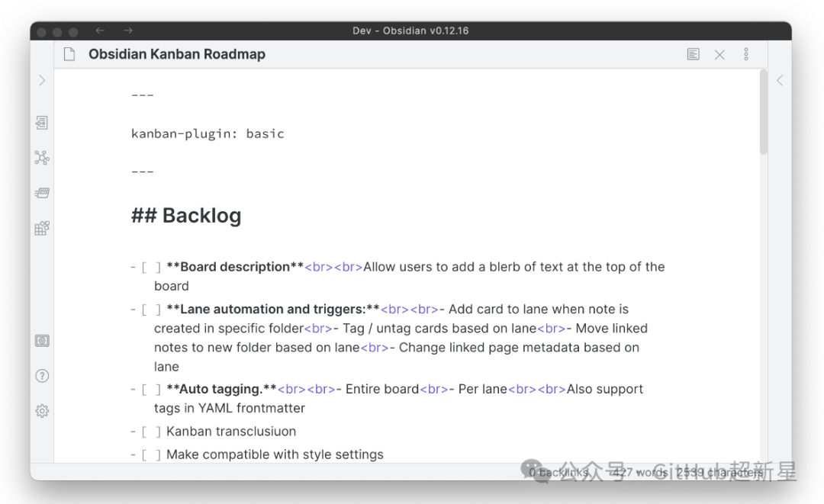Check the Board description task box
The width and height of the screenshot is (824, 504).
tap(151, 267)
